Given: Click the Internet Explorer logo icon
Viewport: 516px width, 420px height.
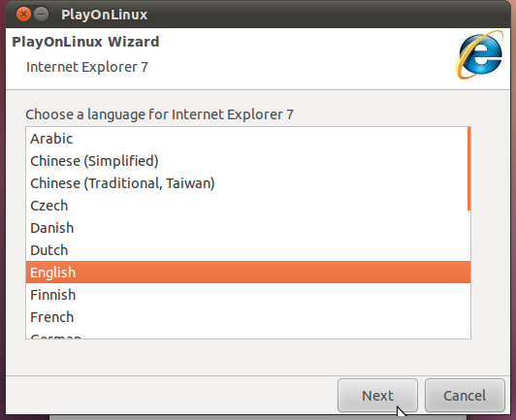Looking at the screenshot, I should 480,55.
